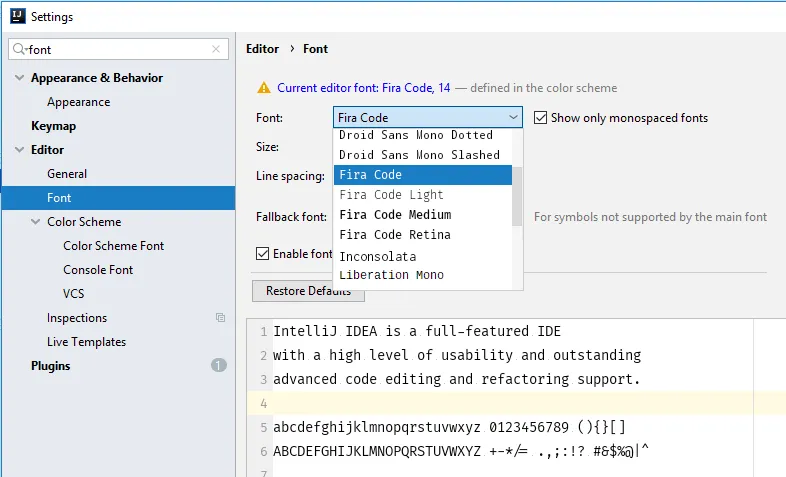Click the yellow warning icon
The height and width of the screenshot is (477, 786).
tap(264, 88)
